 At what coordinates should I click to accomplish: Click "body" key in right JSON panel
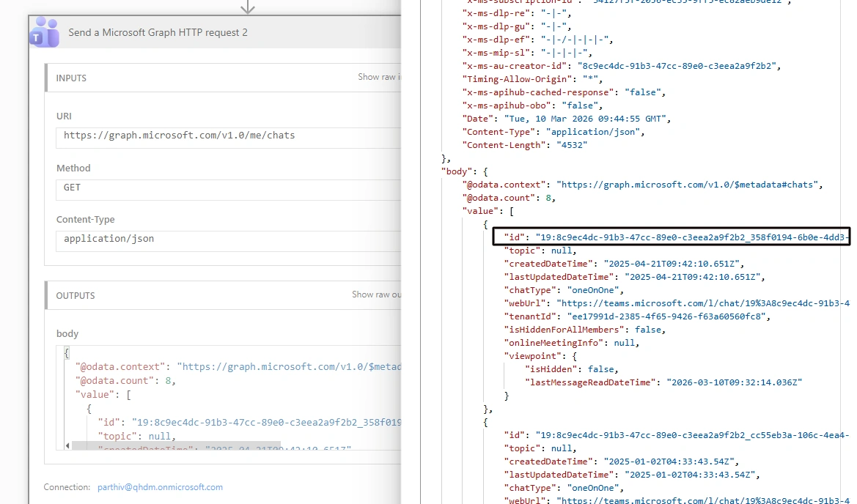click(457, 171)
